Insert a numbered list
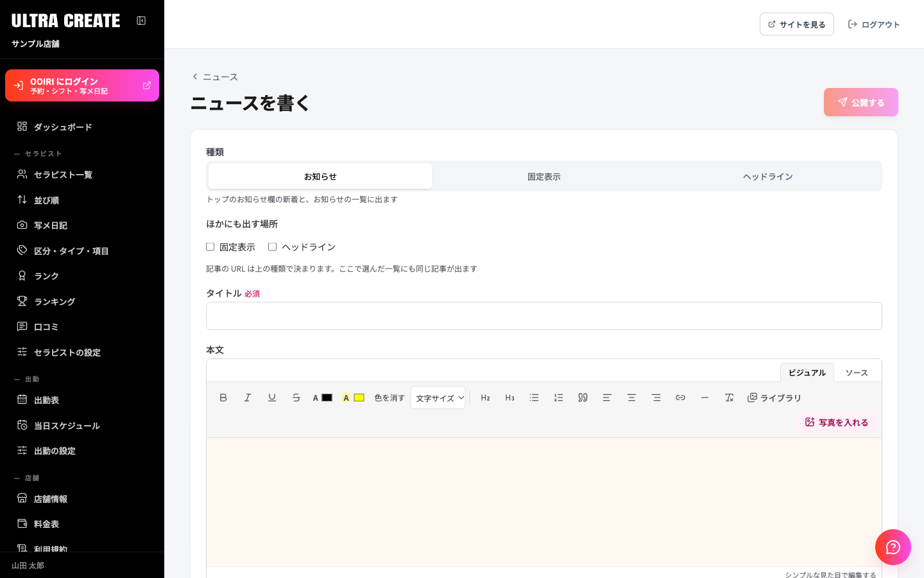The height and width of the screenshot is (578, 924). [x=559, y=398]
